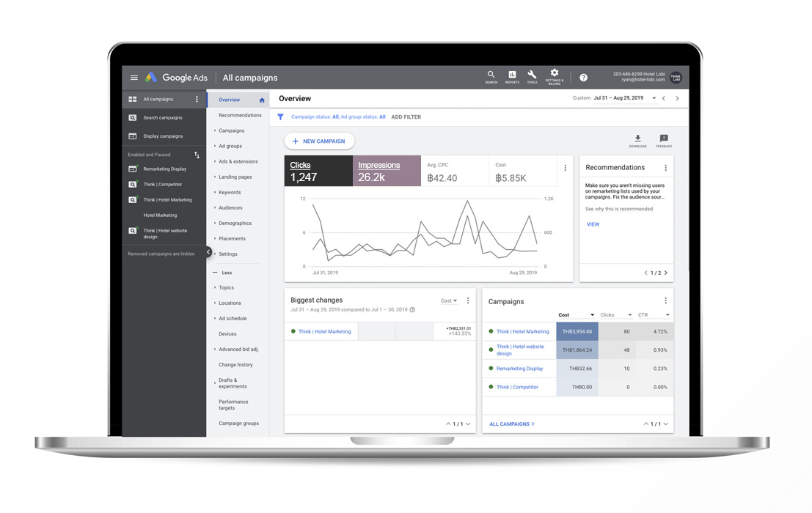Go to previous date range
This screenshot has width=812, height=513.
(663, 98)
